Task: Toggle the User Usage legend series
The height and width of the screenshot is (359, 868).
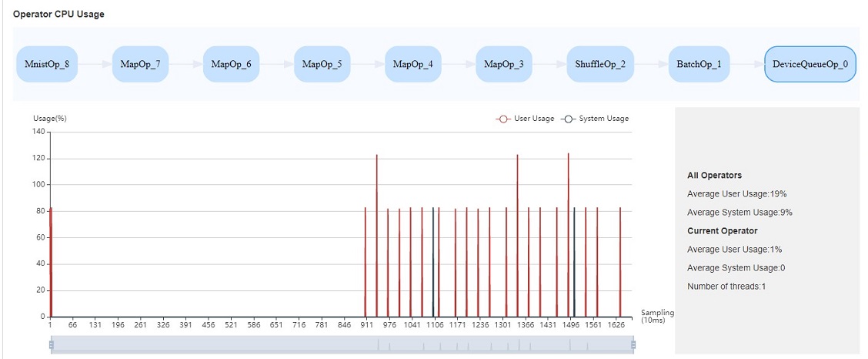Action: click(526, 119)
